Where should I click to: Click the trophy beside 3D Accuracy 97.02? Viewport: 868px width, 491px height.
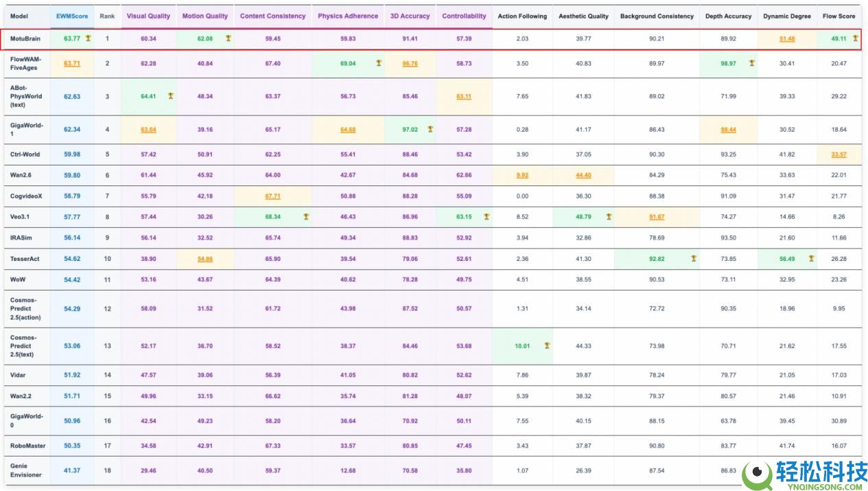pos(430,129)
